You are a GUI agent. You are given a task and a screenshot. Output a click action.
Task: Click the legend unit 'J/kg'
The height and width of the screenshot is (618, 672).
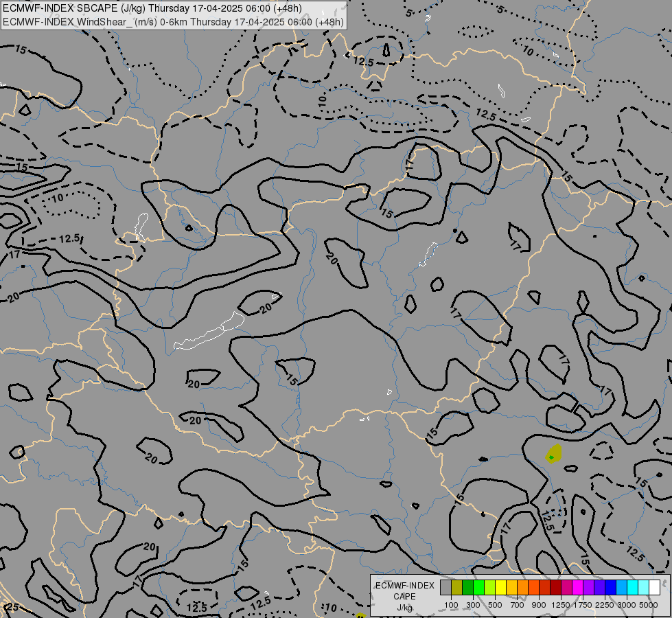404,608
